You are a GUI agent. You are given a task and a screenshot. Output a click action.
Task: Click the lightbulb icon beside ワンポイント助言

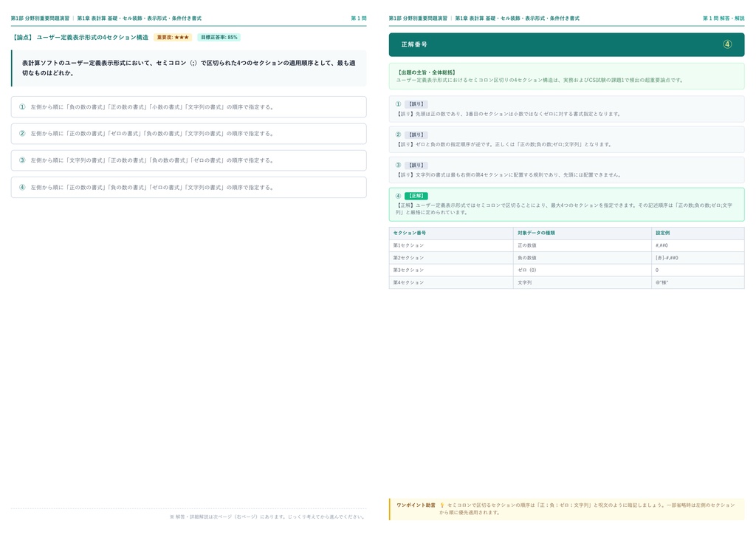(442, 505)
